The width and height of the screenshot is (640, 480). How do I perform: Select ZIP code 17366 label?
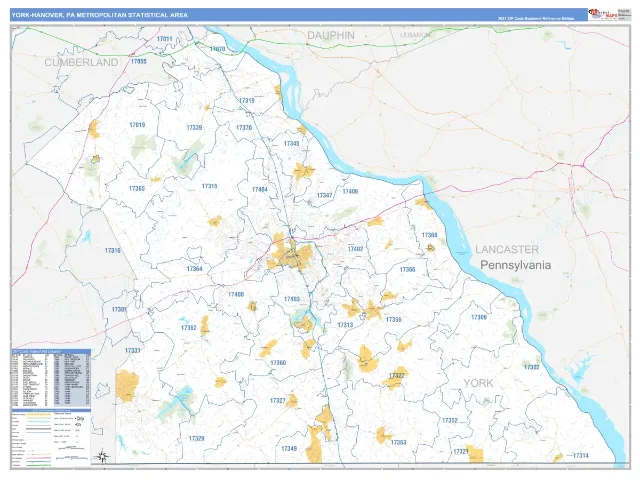[407, 270]
